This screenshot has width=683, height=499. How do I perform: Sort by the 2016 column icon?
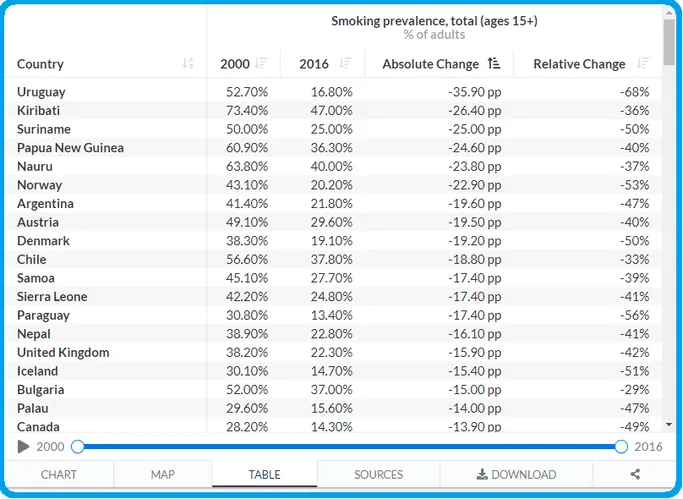(x=345, y=64)
